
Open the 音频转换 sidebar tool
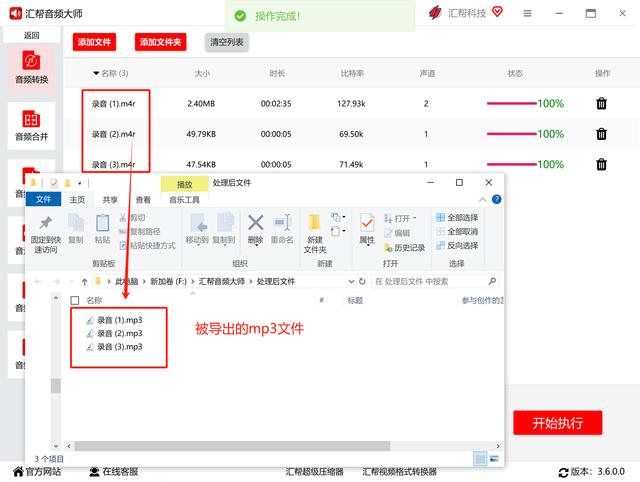click(x=31, y=68)
